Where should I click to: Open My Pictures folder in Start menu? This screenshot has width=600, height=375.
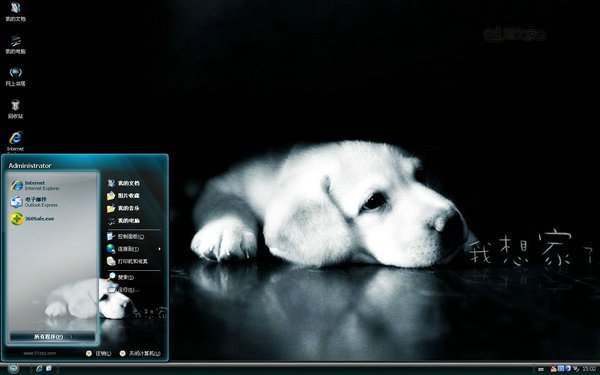click(x=123, y=196)
